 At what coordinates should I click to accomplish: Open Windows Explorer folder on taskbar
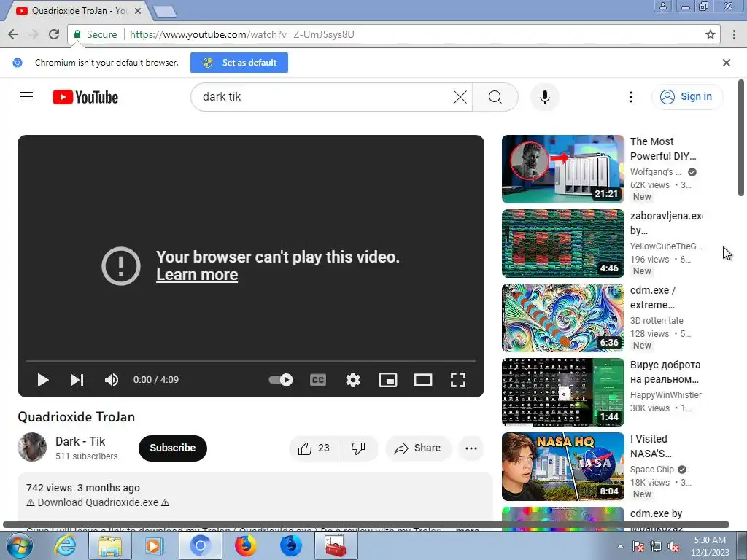pyautogui.click(x=110, y=545)
